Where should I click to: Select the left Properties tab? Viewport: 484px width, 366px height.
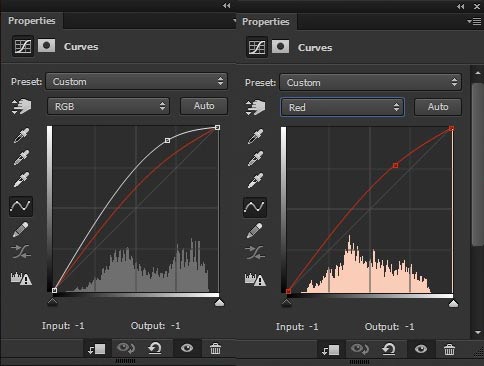coord(32,21)
